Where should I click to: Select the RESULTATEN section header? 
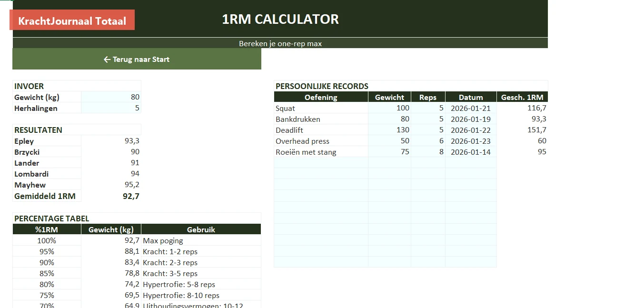click(x=77, y=130)
